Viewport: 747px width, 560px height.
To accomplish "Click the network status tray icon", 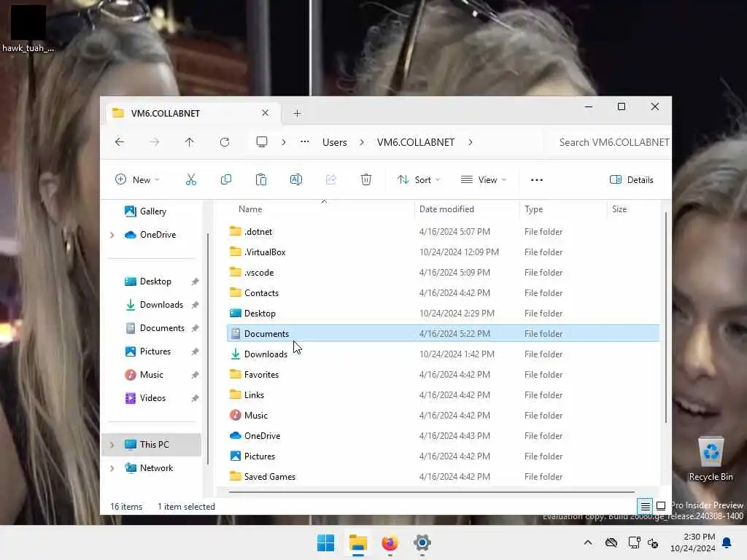I will coord(634,542).
